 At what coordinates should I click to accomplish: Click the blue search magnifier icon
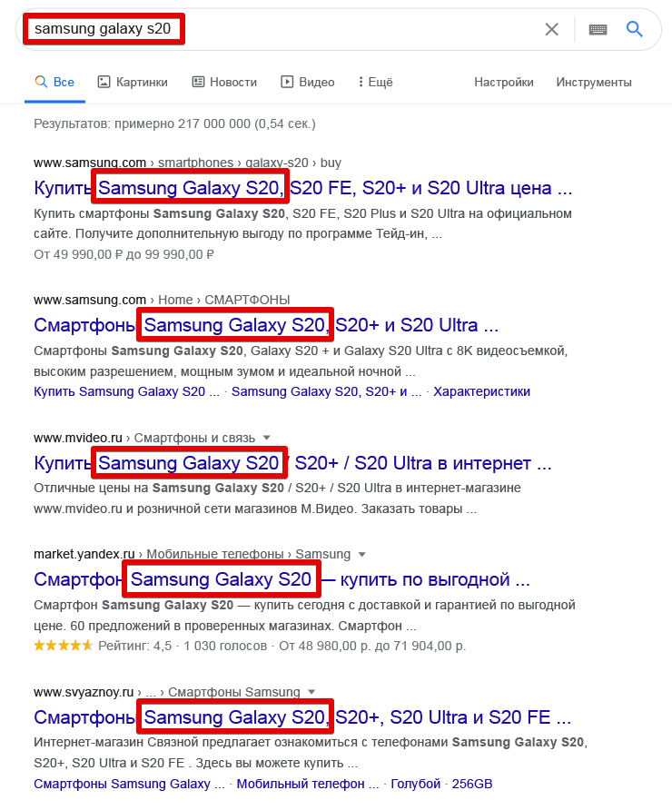[635, 29]
